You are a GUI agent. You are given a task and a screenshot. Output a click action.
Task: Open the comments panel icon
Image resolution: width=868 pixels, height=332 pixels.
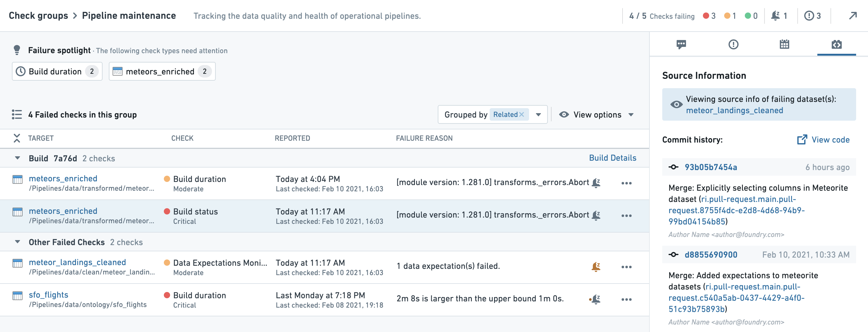(x=681, y=44)
